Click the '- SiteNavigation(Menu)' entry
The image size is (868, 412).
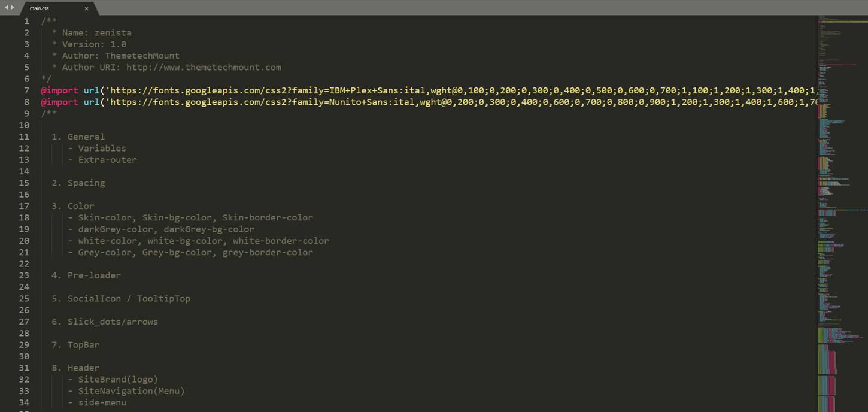126,391
